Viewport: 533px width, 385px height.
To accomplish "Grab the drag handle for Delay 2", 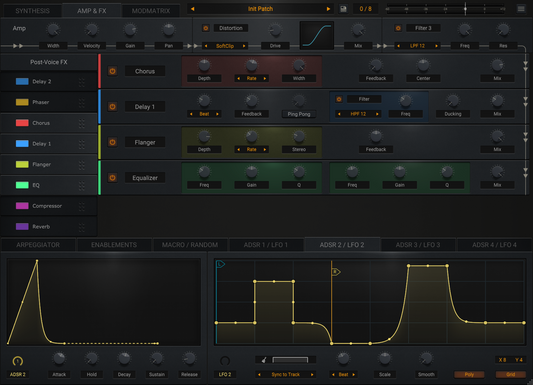I will click(x=82, y=82).
